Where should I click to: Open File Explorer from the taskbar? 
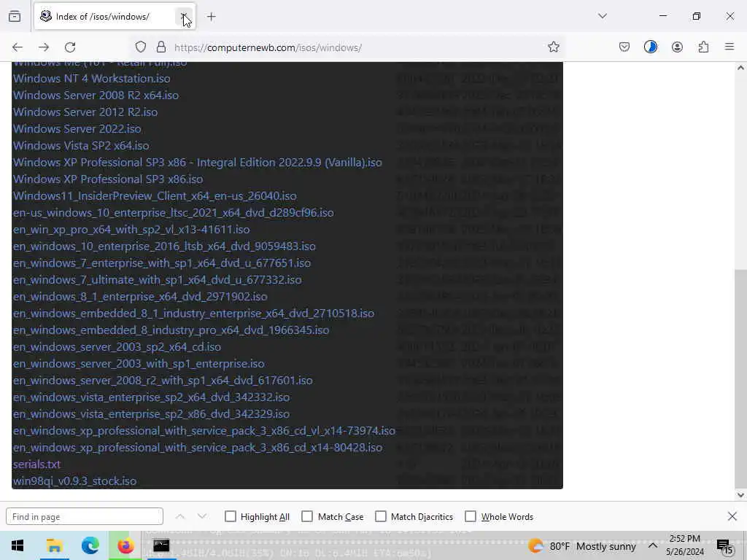54,545
